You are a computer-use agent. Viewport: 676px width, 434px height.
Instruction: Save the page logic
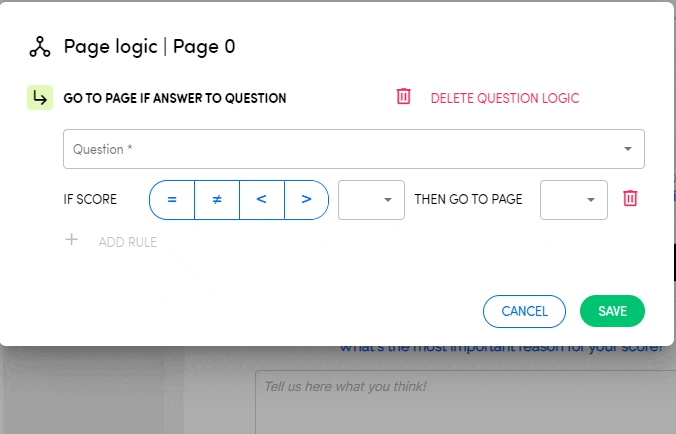tap(612, 311)
